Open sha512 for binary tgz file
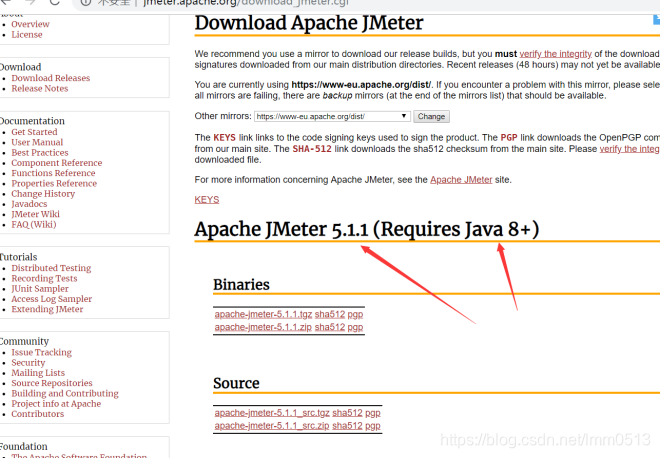Viewport: 660px width, 458px height. 330,314
